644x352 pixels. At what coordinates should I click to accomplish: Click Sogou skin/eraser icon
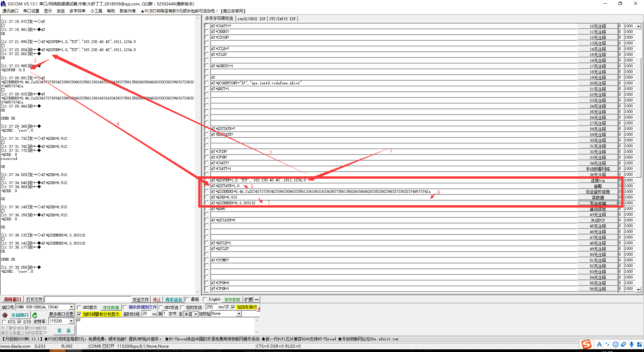coord(624,344)
